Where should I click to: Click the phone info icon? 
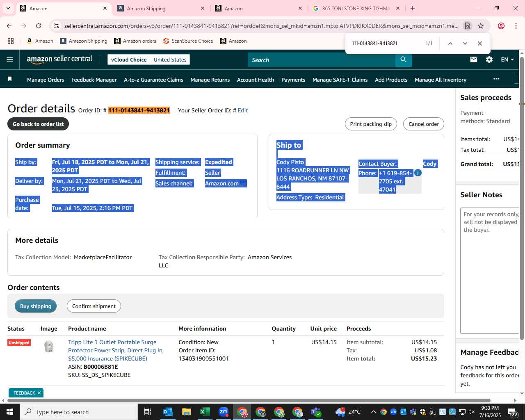coord(418,173)
